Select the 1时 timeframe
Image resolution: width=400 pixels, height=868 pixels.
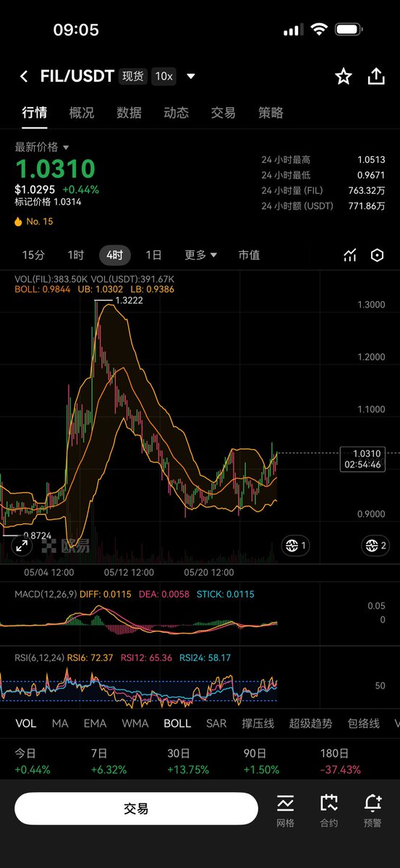point(75,255)
